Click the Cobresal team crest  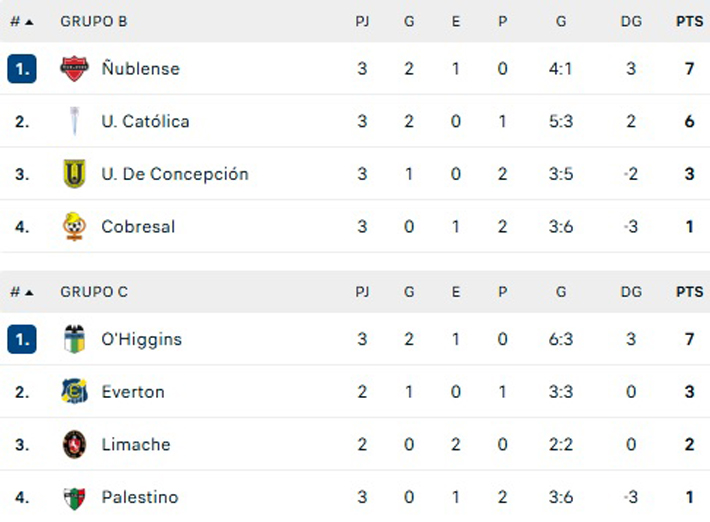(x=74, y=227)
